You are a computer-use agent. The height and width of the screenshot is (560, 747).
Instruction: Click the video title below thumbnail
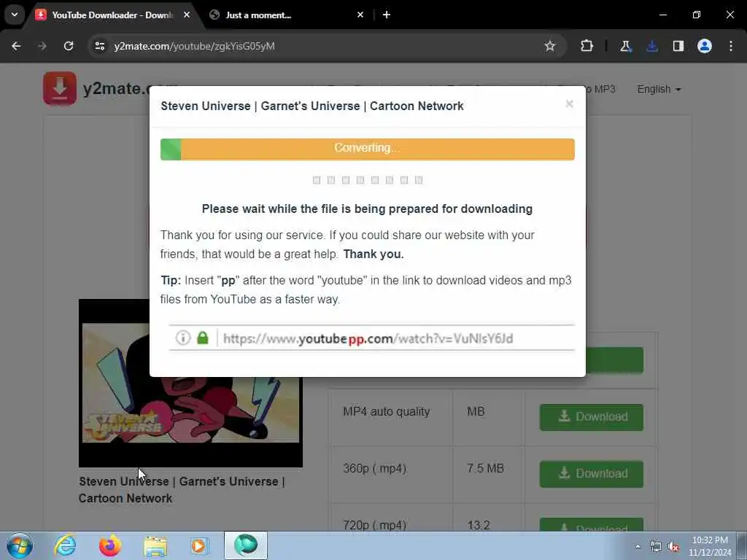coord(182,489)
